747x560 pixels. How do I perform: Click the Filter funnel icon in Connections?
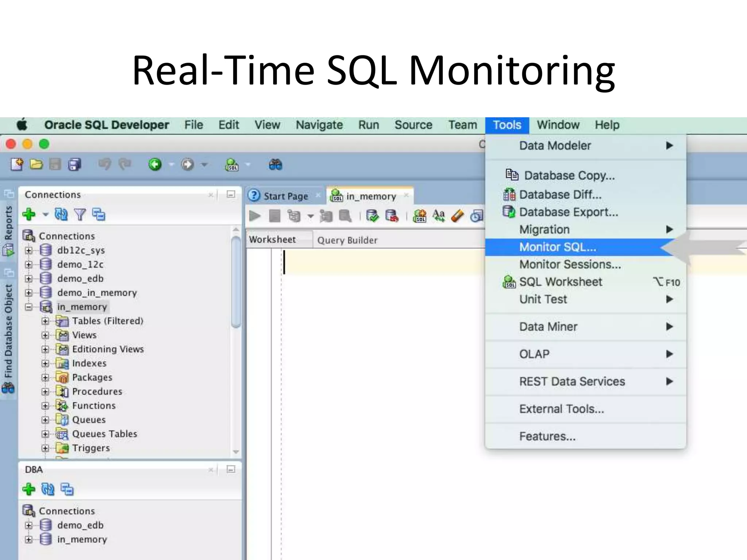pos(80,214)
